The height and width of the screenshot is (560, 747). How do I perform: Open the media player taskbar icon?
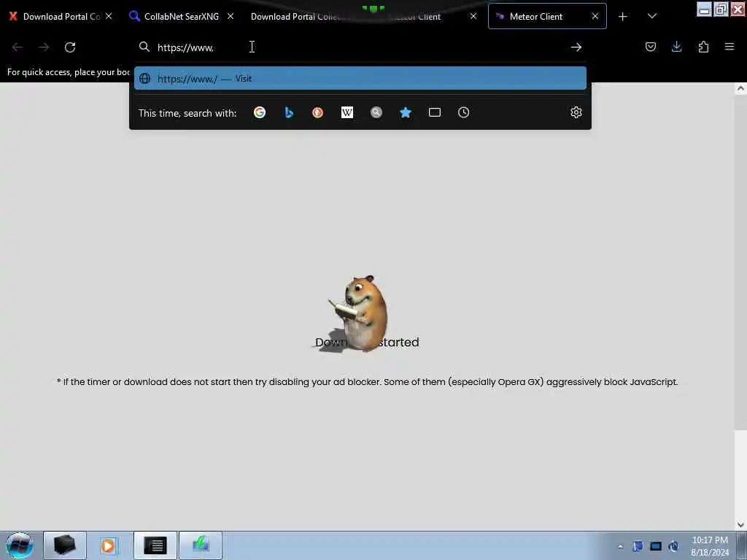tap(109, 545)
